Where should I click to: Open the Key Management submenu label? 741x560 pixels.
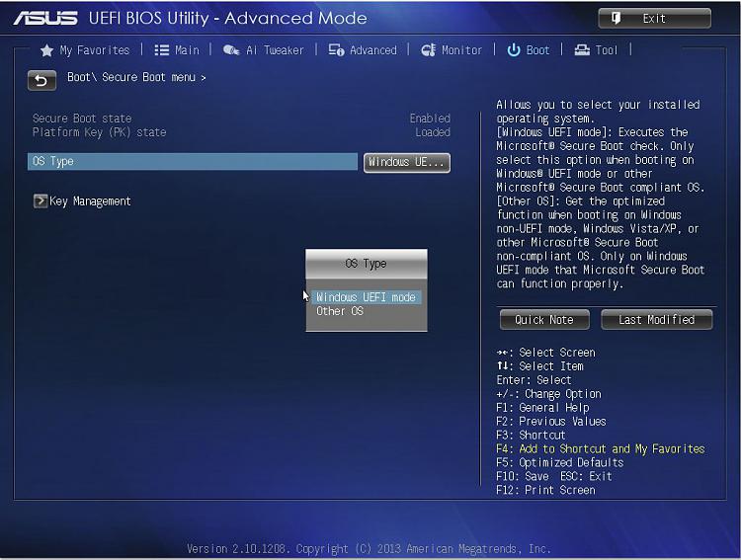pyautogui.click(x=90, y=201)
